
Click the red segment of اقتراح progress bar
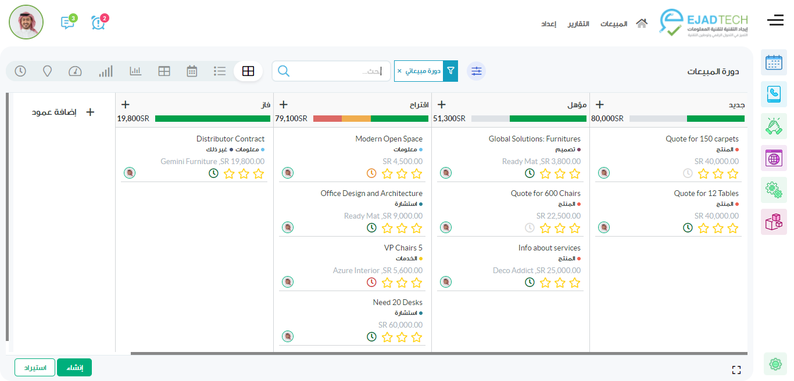pyautogui.click(x=328, y=119)
